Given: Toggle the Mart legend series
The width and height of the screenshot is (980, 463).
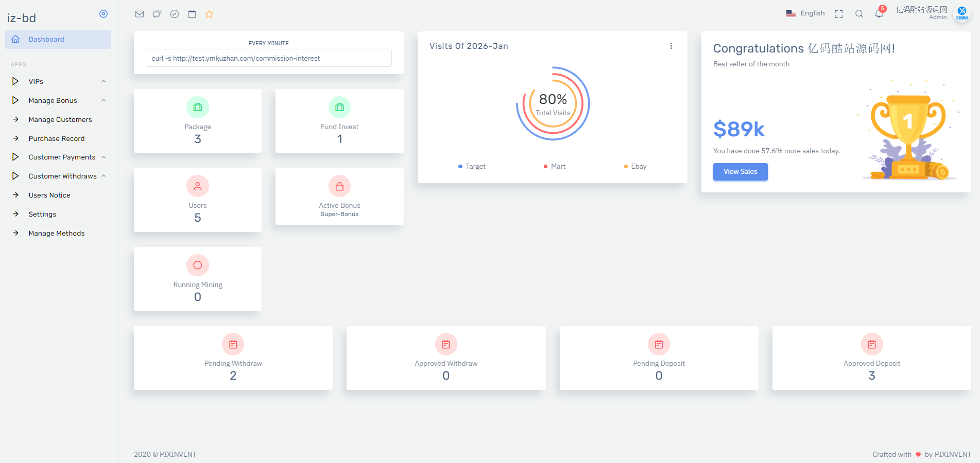Looking at the screenshot, I should click(x=555, y=166).
